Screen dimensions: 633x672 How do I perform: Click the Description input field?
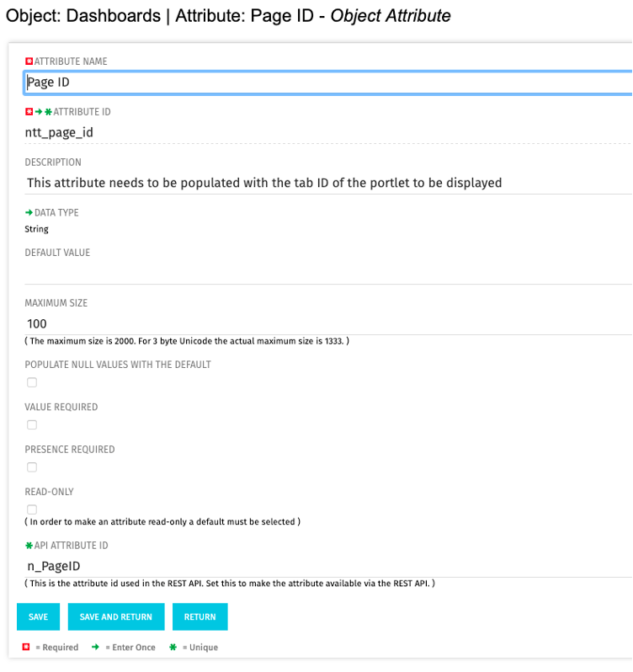pyautogui.click(x=328, y=183)
